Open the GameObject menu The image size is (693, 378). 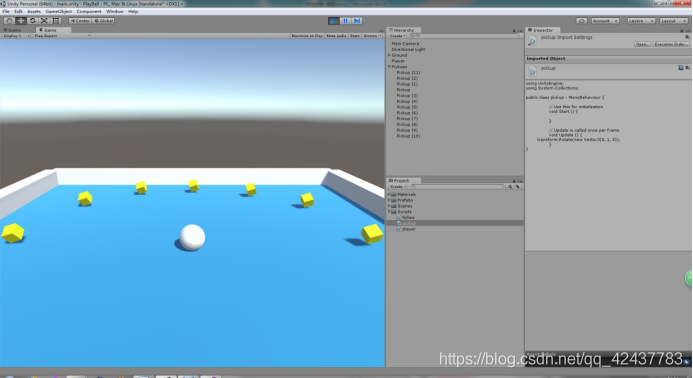(58, 11)
